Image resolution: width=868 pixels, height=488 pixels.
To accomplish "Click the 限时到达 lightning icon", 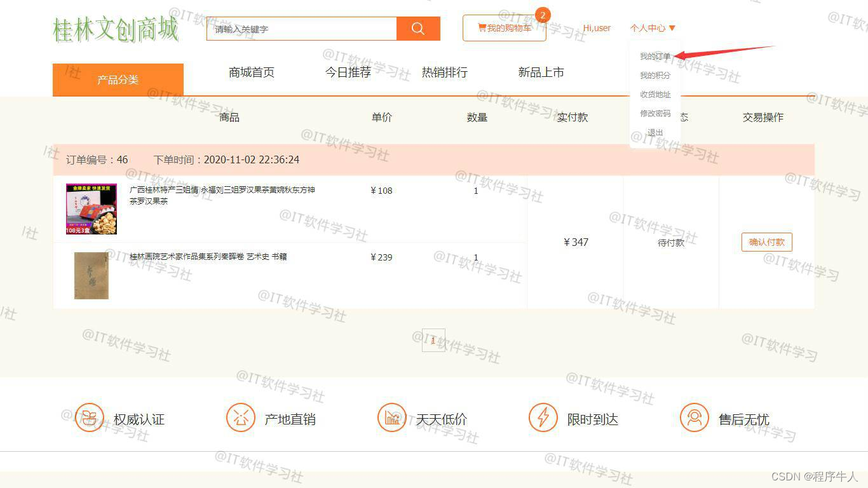I will point(543,417).
